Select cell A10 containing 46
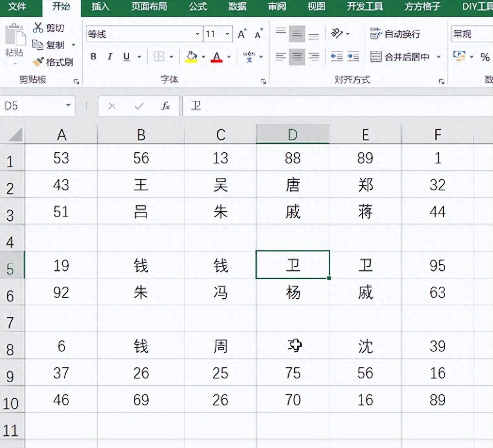Viewport: 493px width, 448px height. click(61, 399)
